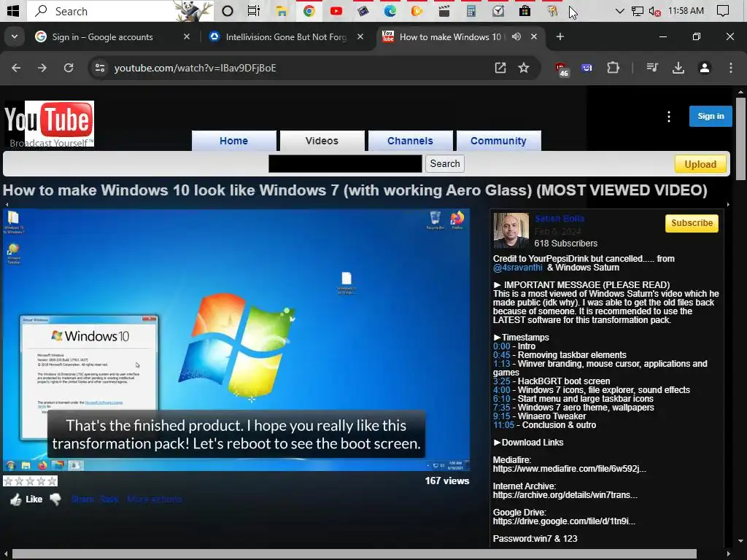The width and height of the screenshot is (747, 560).
Task: Open the clapperboard Movies app in taskbar
Action: [444, 10]
